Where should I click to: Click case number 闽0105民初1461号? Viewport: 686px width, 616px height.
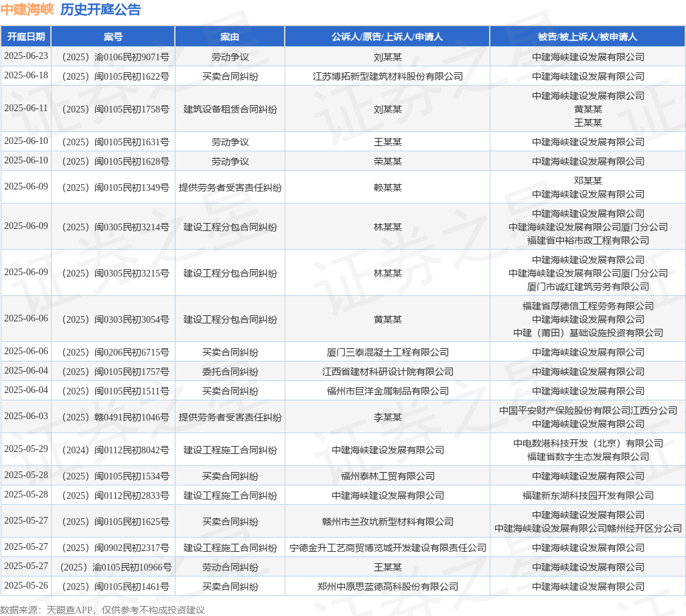coord(115,587)
